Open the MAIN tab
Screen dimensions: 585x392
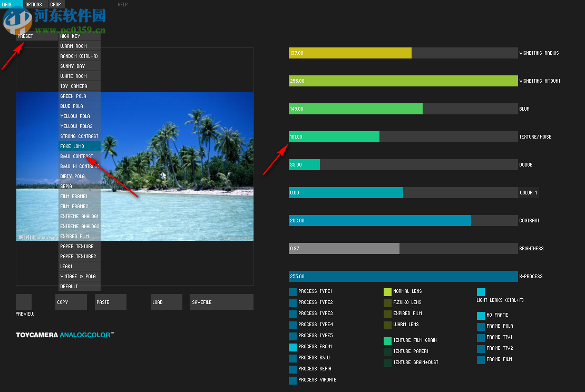11,4
